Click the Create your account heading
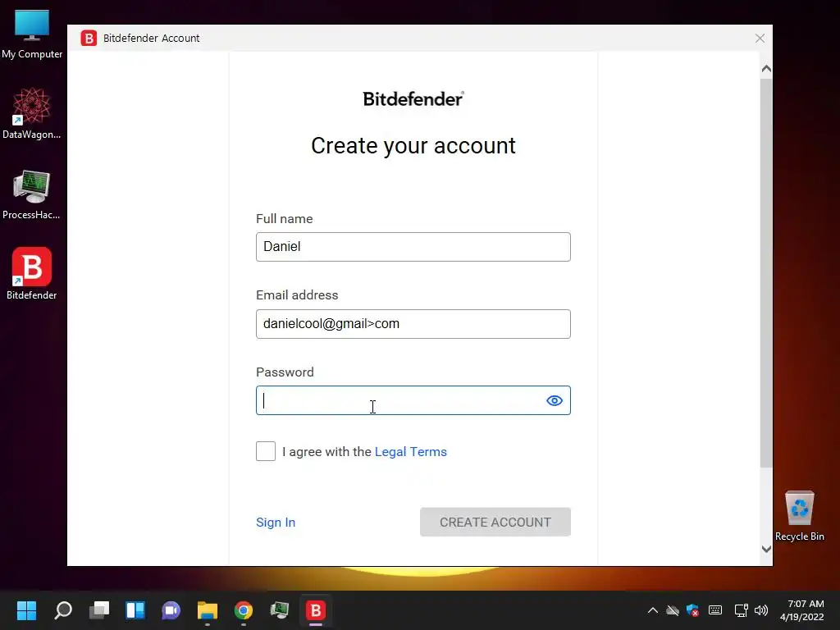840x630 pixels. coord(413,146)
